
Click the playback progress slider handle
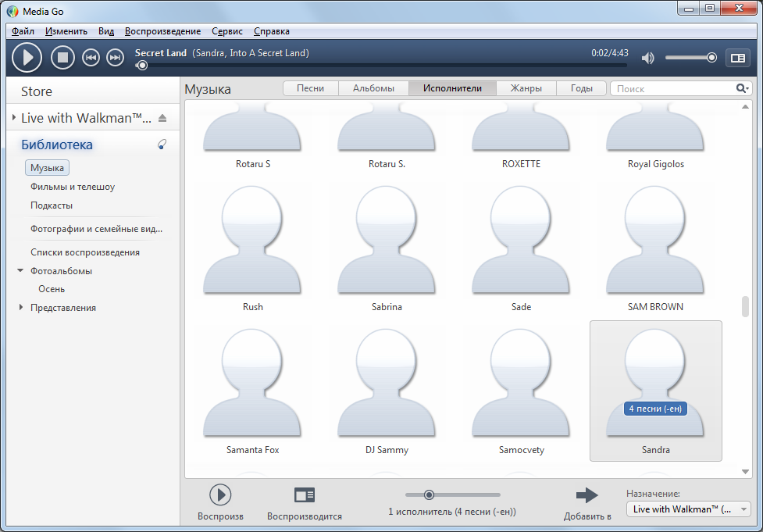pos(141,65)
